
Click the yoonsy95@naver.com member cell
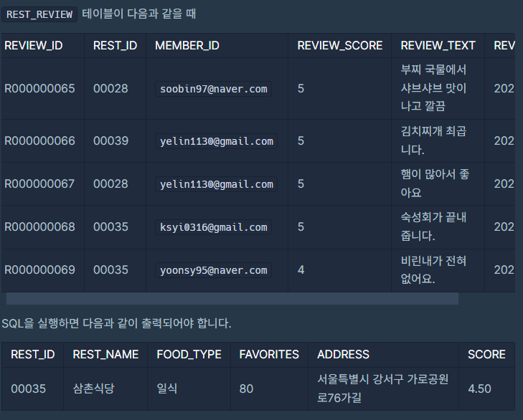[x=214, y=270]
